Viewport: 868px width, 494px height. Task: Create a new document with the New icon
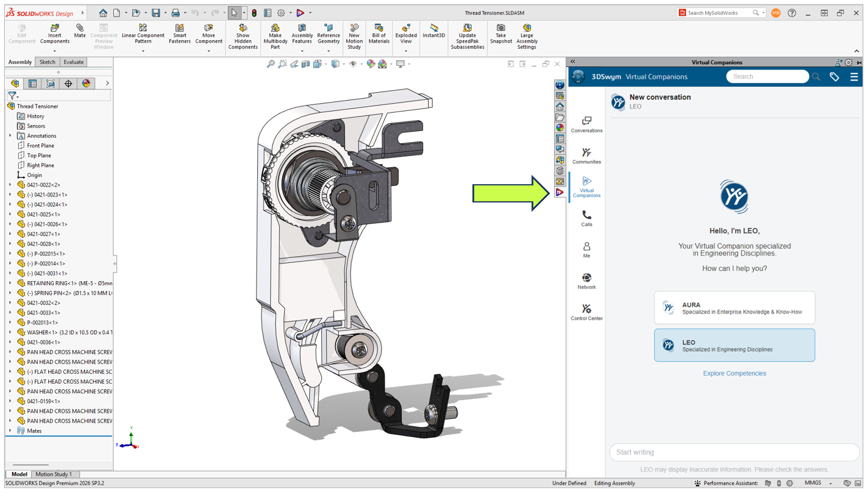tap(116, 13)
